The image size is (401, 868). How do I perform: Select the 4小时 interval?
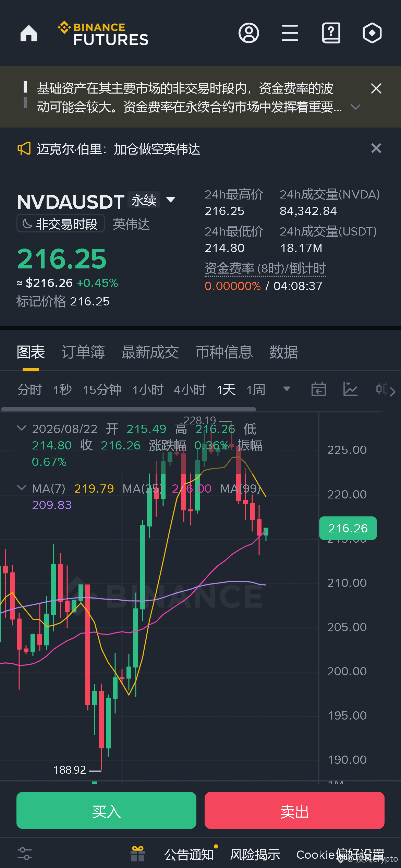(x=190, y=390)
